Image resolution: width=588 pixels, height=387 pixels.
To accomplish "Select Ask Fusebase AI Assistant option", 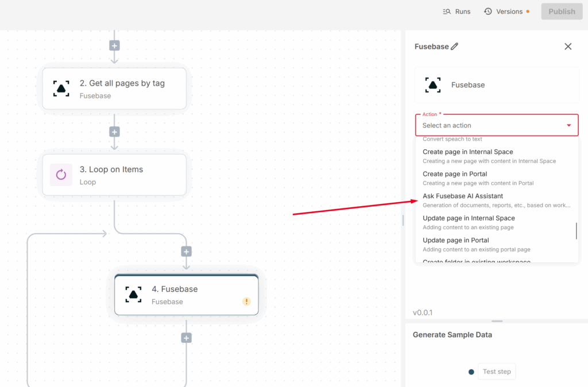I will point(463,196).
